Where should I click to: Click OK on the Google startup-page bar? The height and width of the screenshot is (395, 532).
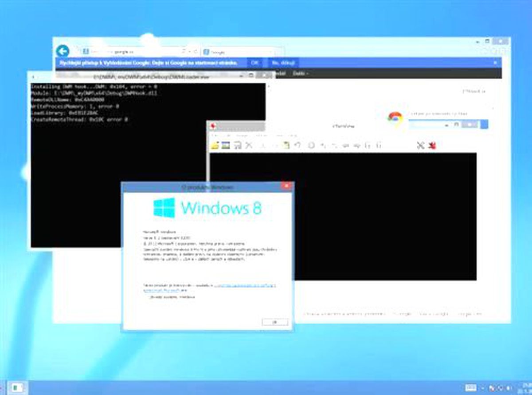tap(255, 63)
